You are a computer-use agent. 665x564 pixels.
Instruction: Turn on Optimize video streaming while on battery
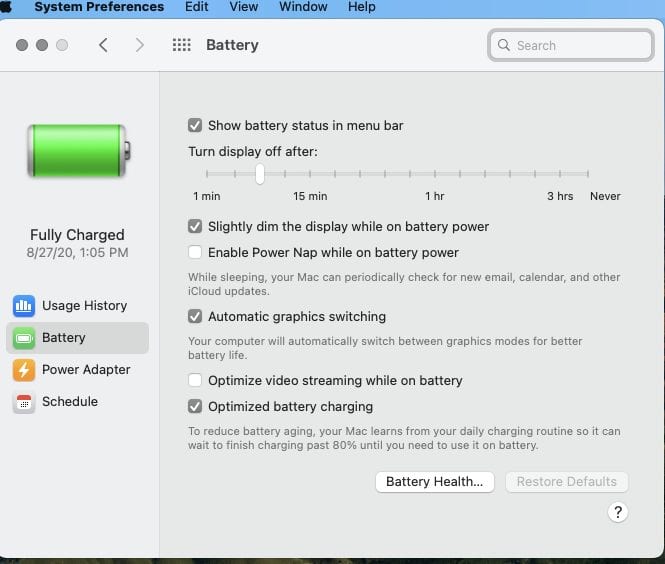coord(195,381)
